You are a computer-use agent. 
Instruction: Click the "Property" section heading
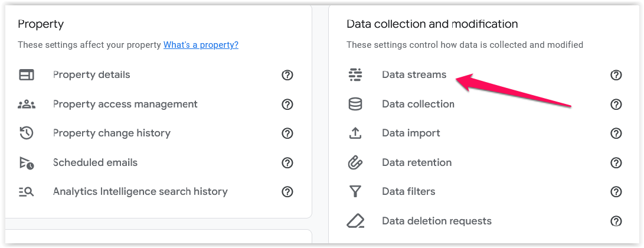pos(41,24)
